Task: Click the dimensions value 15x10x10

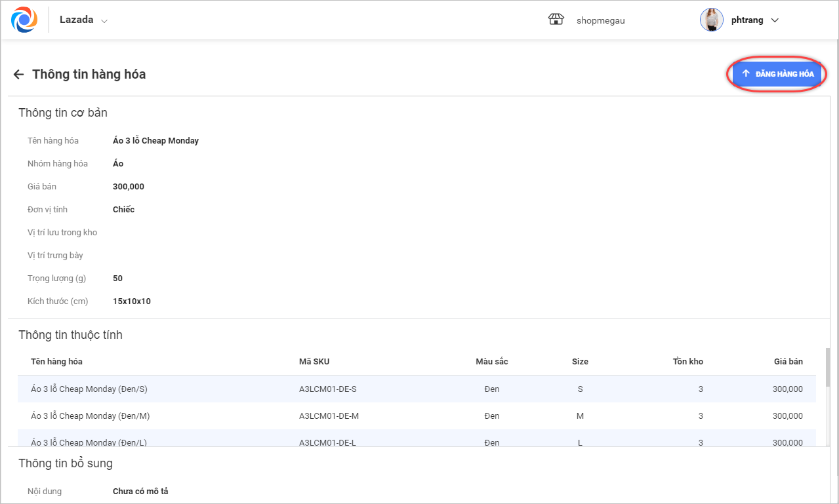Action: (132, 301)
